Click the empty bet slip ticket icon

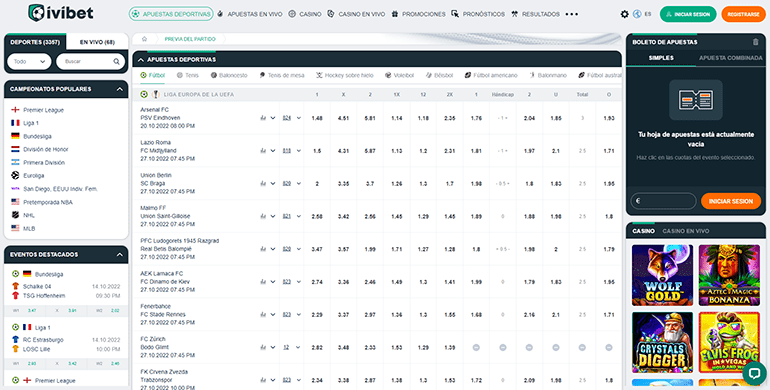point(696,100)
